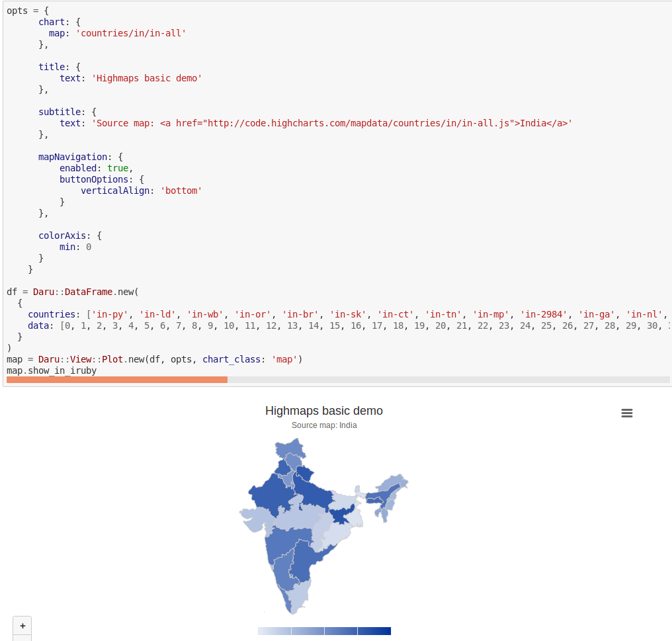Click the 'Highmaps basic demo' chart title
The width and height of the screenshot is (672, 641).
coord(324,411)
